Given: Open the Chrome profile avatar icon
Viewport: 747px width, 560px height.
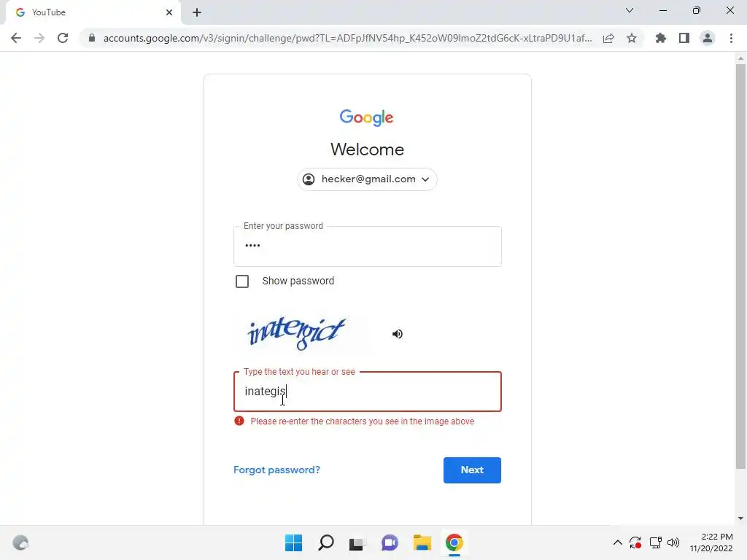Looking at the screenshot, I should click(x=708, y=38).
